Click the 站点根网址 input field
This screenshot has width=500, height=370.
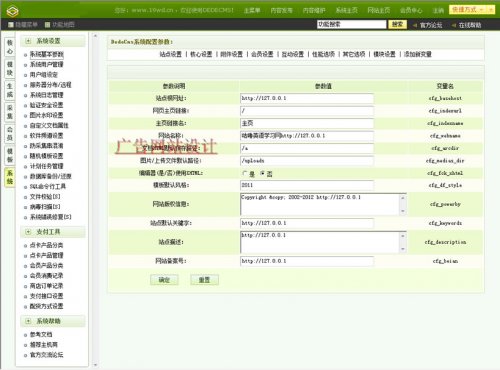click(x=307, y=98)
